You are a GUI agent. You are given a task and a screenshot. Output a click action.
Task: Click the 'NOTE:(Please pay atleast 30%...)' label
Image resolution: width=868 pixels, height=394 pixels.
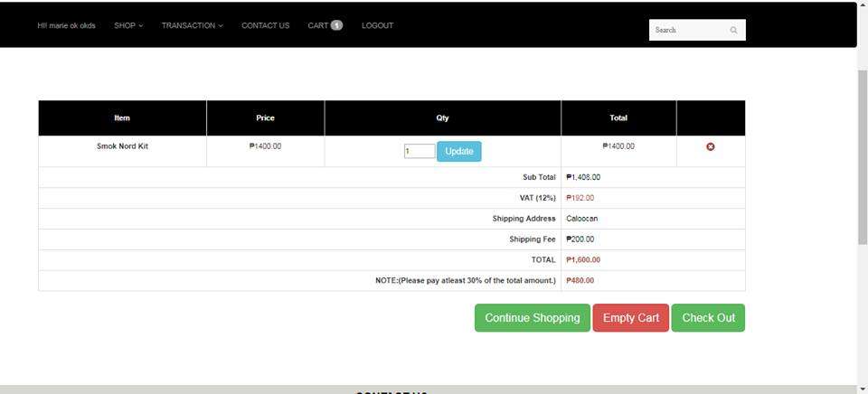coord(466,280)
